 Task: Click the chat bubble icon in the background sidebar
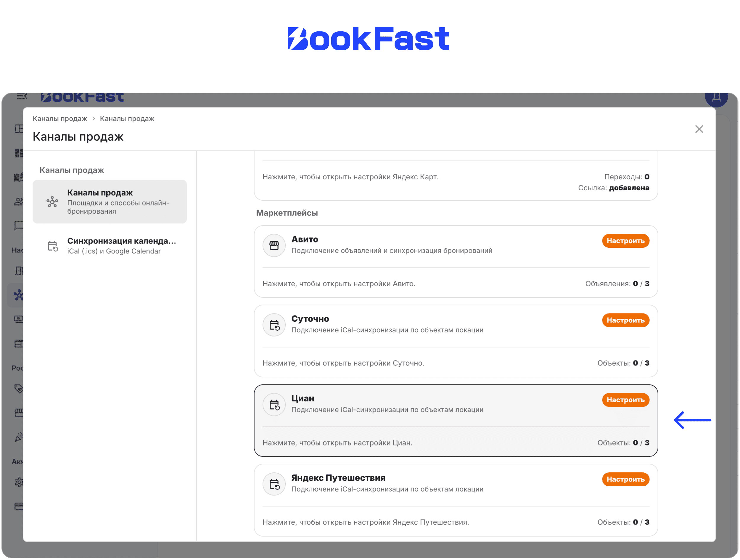[18, 226]
